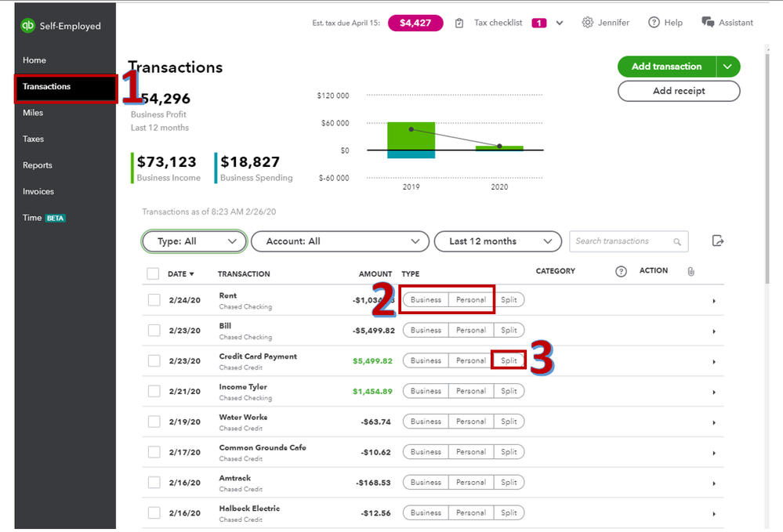Check the Credit Card Payment checkbox
This screenshot has width=783, height=532.
click(x=154, y=361)
